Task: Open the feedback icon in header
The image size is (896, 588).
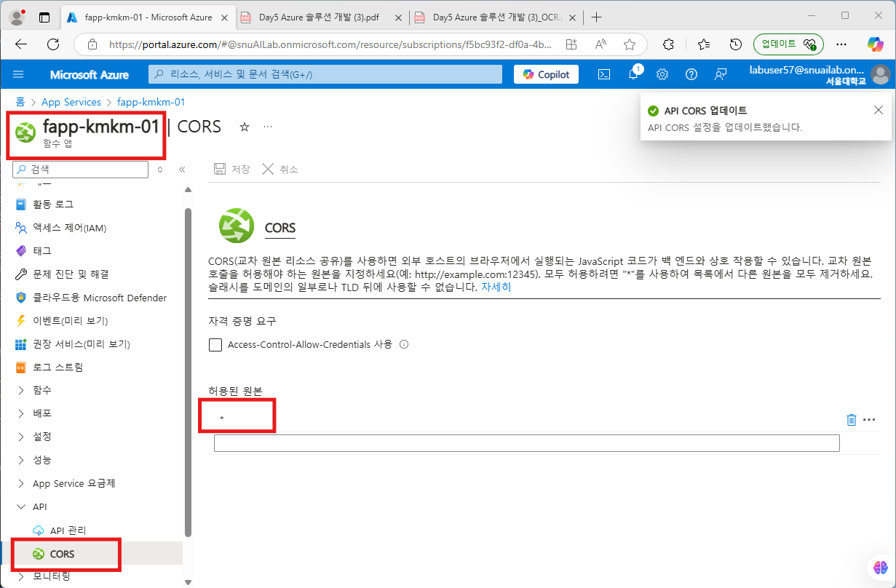Action: tap(721, 74)
